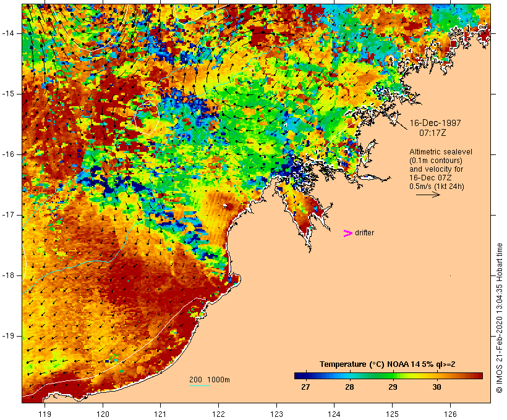Click the '0.5m/s (1kt 24h)' scale text
507x420 pixels.
[x=437, y=187]
